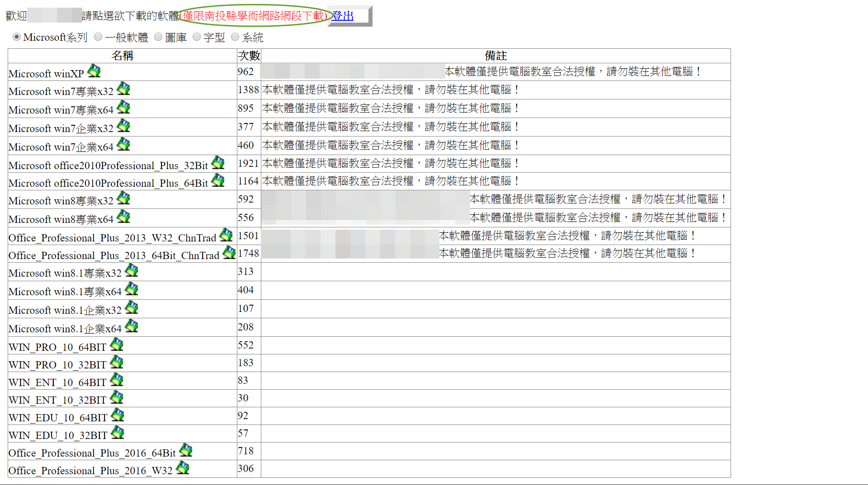Click download icon for Microsoft win7企業x32
Image resolution: width=868 pixels, height=485 pixels.
pyautogui.click(x=123, y=125)
